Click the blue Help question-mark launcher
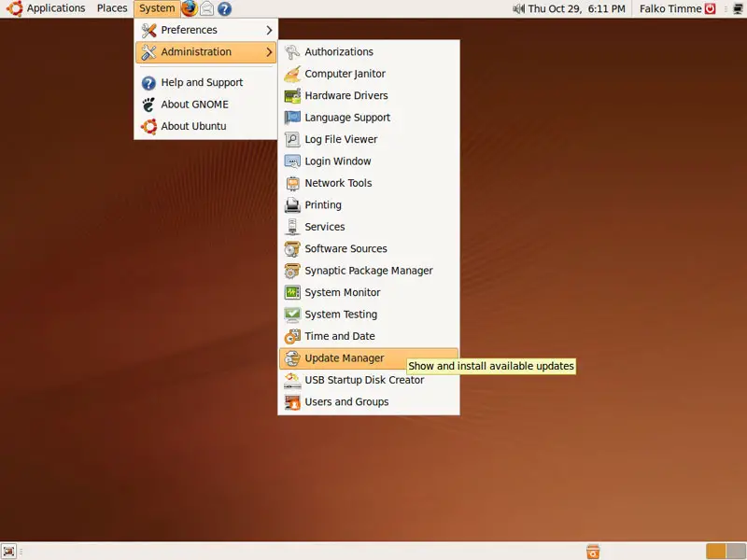The width and height of the screenshot is (747, 560). click(224, 8)
